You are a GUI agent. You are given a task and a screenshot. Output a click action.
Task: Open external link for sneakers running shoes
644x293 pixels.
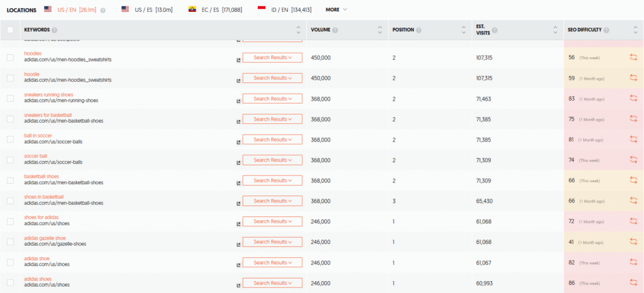coord(238,101)
